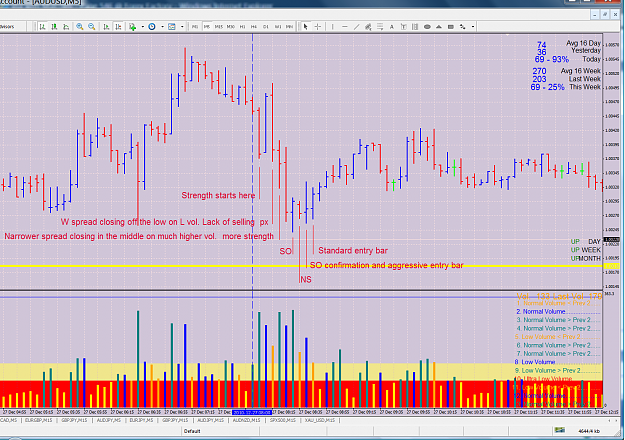Switch chart to bar chart style
This screenshot has width=625, height=440.
tap(42, 27)
